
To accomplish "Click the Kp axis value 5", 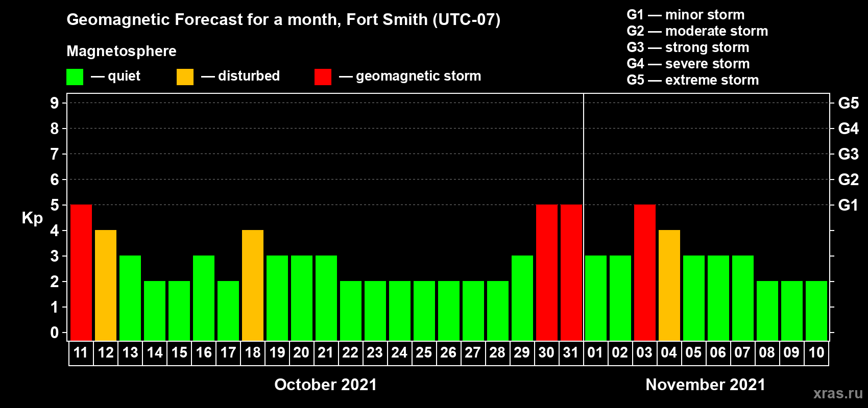I will [55, 205].
